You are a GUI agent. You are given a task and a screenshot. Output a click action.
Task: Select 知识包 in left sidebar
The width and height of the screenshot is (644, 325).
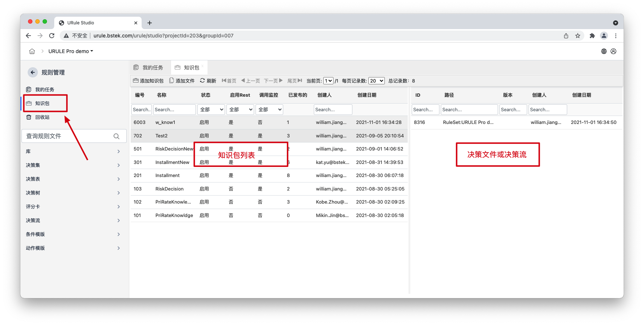pyautogui.click(x=42, y=103)
